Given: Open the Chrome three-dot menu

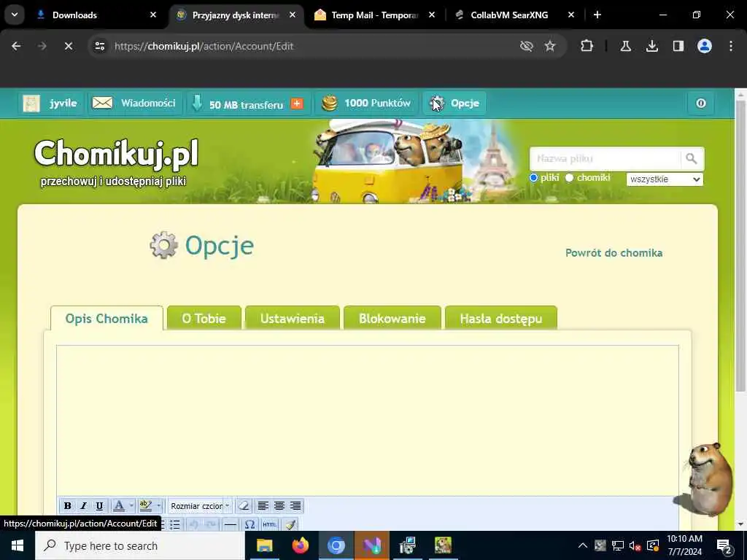Looking at the screenshot, I should (x=731, y=46).
